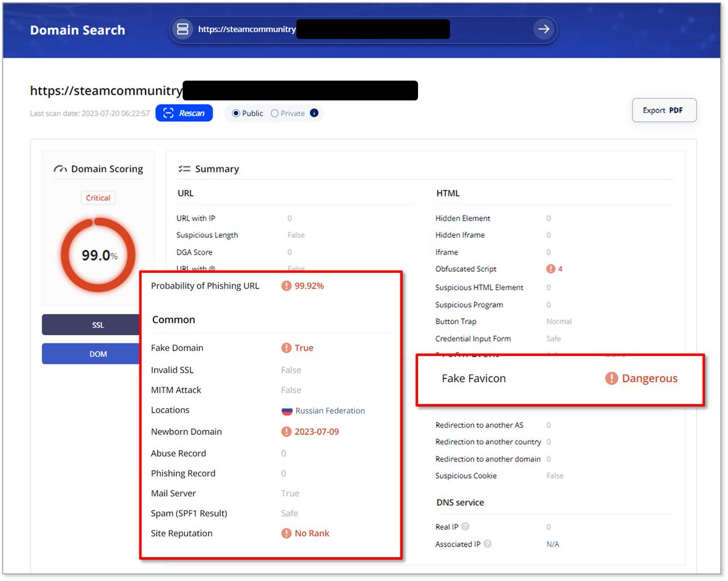The height and width of the screenshot is (581, 728).
Task: Open the SSL section button
Action: 91,324
